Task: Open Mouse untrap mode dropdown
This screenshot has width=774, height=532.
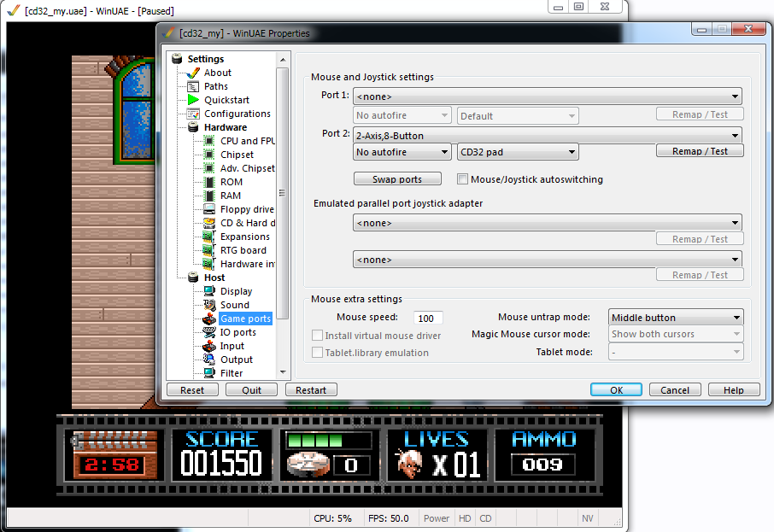Action: coord(676,318)
